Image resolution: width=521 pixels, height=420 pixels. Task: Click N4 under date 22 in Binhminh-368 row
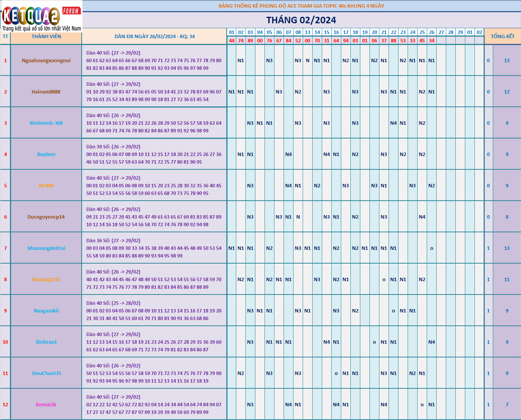[x=394, y=123]
